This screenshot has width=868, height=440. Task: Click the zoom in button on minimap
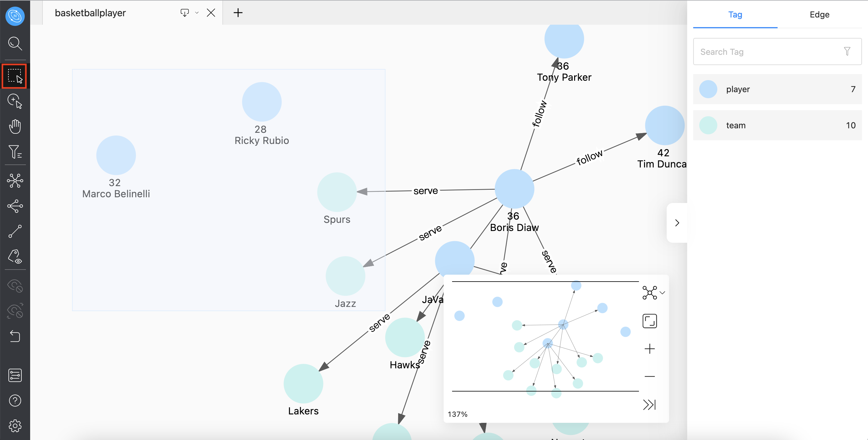point(650,349)
